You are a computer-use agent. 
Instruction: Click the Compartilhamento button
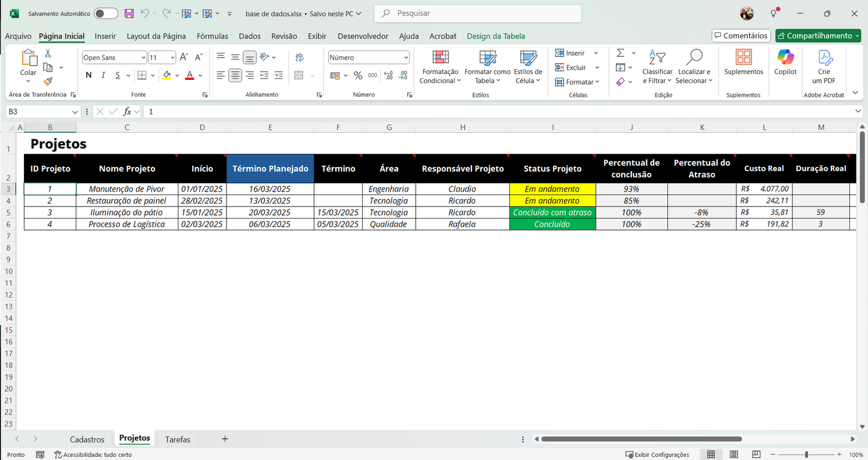coord(818,35)
